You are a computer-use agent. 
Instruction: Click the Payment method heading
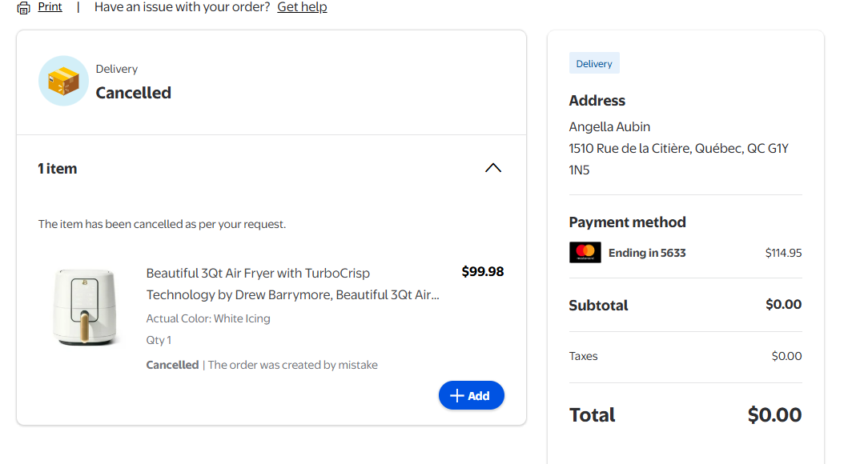point(627,222)
